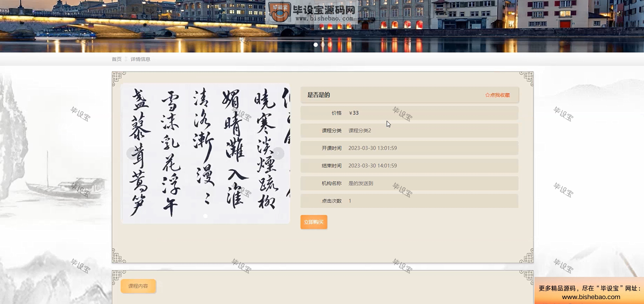Viewport: 644px width, 304px height.
Task: Click the 开课时间 label
Action: pyautogui.click(x=331, y=148)
